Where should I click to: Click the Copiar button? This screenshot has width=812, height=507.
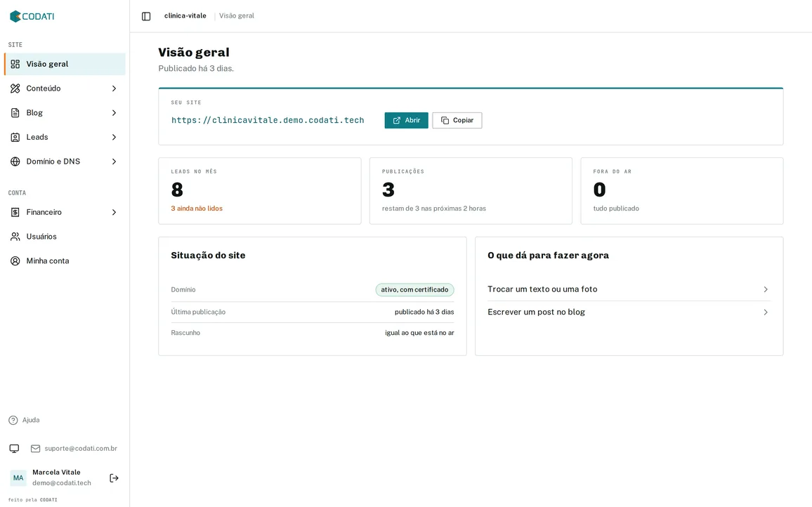[457, 120]
